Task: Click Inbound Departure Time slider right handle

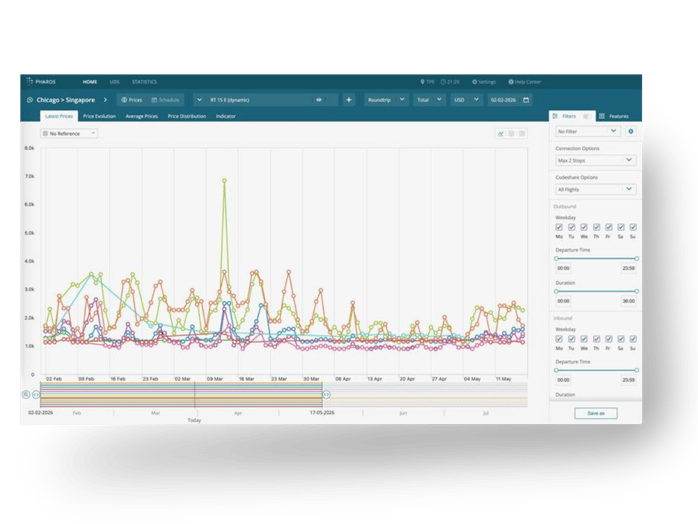Action: [x=637, y=370]
